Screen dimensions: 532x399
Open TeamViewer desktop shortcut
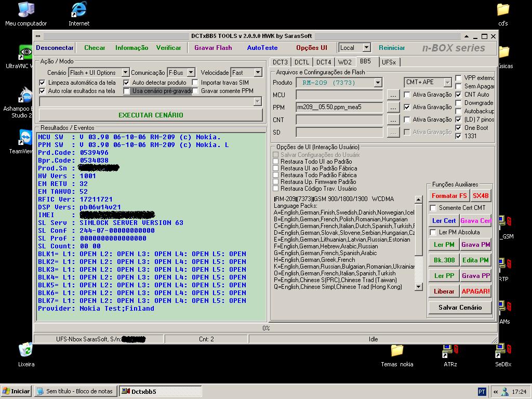(x=26, y=141)
